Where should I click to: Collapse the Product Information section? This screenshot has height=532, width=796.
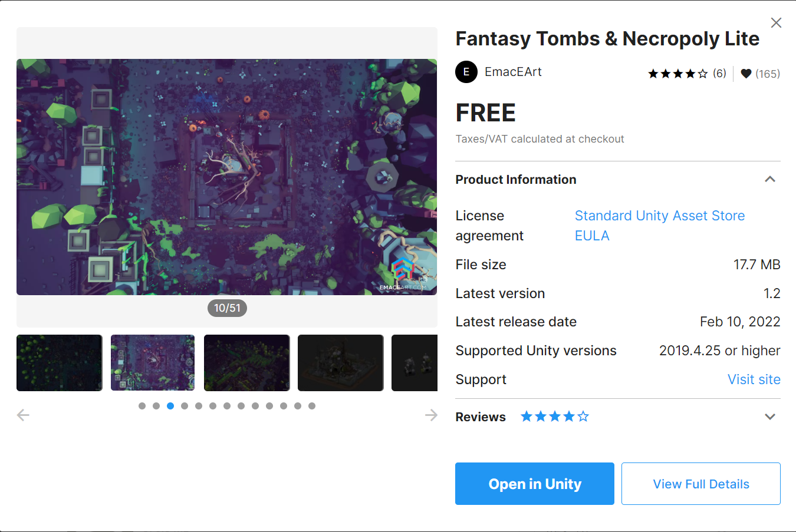[770, 179]
